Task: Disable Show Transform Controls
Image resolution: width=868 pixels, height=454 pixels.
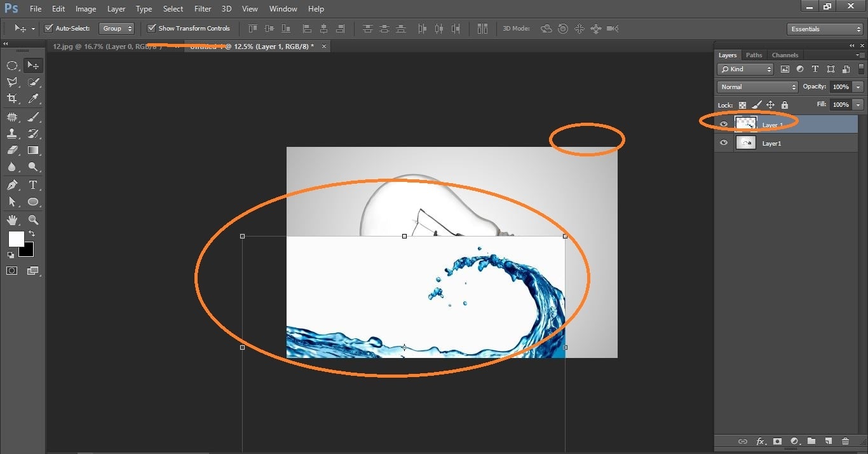Action: (151, 28)
